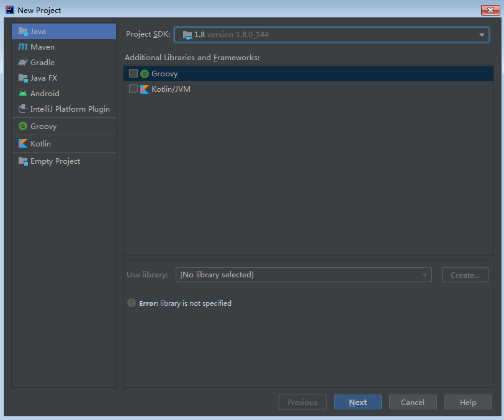Enable the Kotlin/JVM framework checkbox

coord(133,89)
